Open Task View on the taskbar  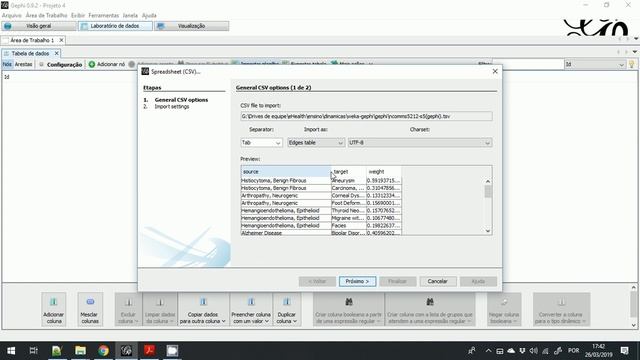(33, 351)
